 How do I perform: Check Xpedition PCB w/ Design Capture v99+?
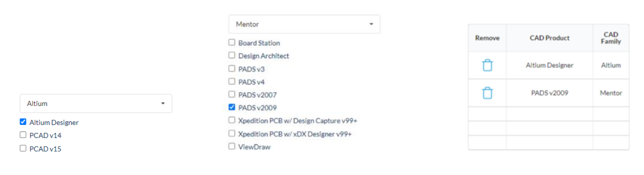tap(232, 121)
